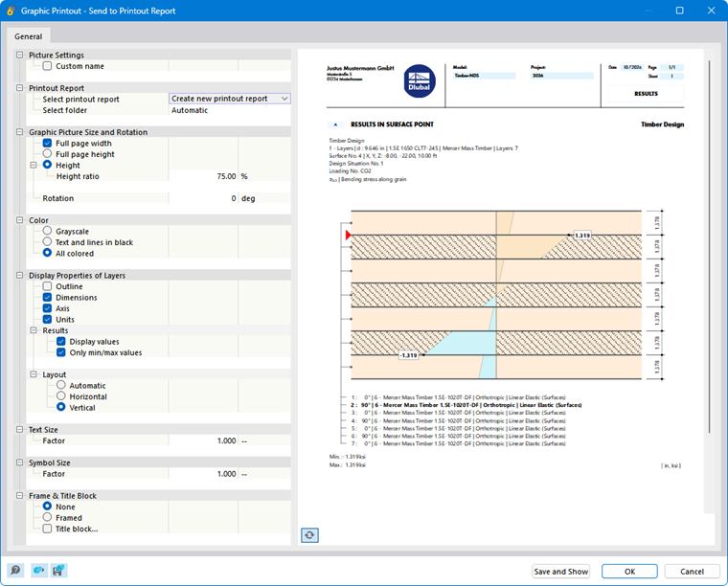Uncheck the Dimensions checkbox

(x=47, y=298)
